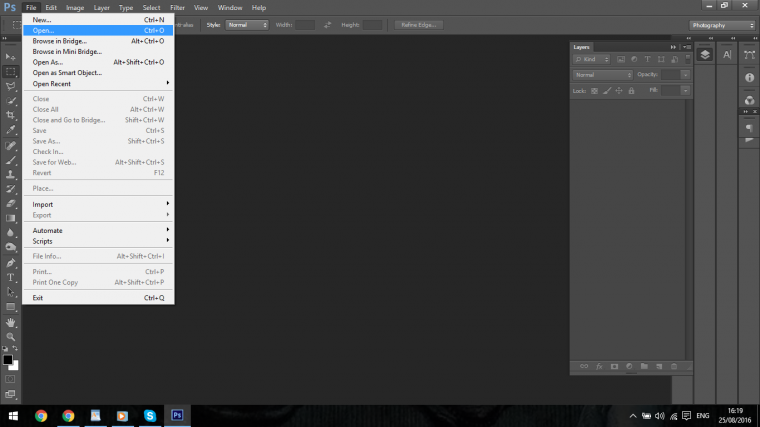Click the Refine Edge... button
This screenshot has height=427, width=760.
(419, 25)
